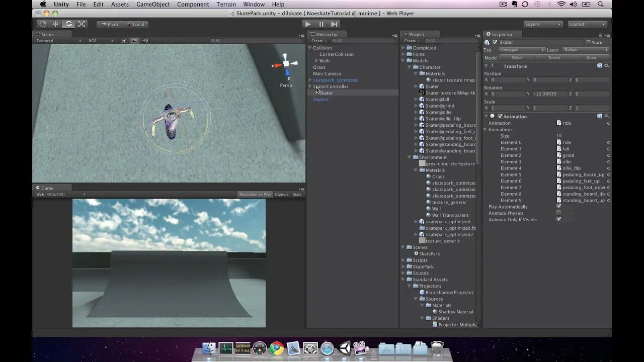
Task: Expand Walls in Hierarchy
Action: click(316, 61)
